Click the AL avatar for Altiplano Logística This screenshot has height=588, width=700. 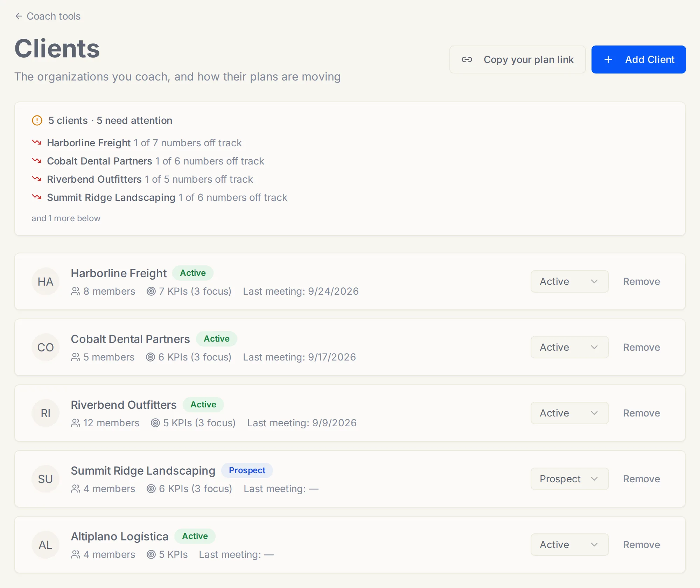(x=45, y=545)
